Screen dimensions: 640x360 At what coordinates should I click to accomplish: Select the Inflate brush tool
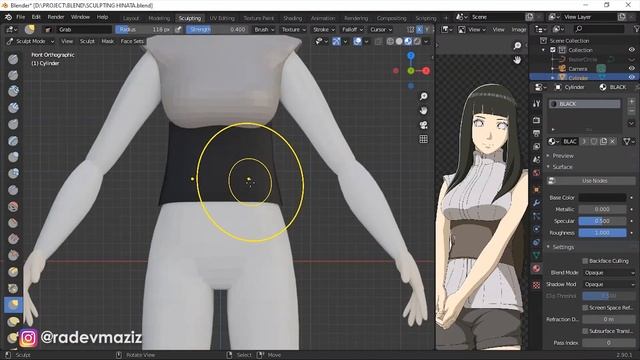tap(13, 157)
